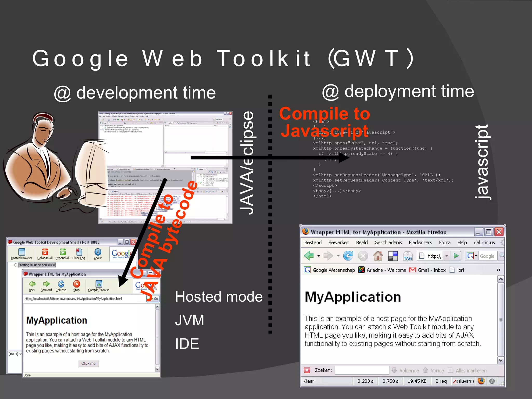Click Debug perspective button in Eclipse window
Viewport: 532px width, 399px height.
(220, 119)
